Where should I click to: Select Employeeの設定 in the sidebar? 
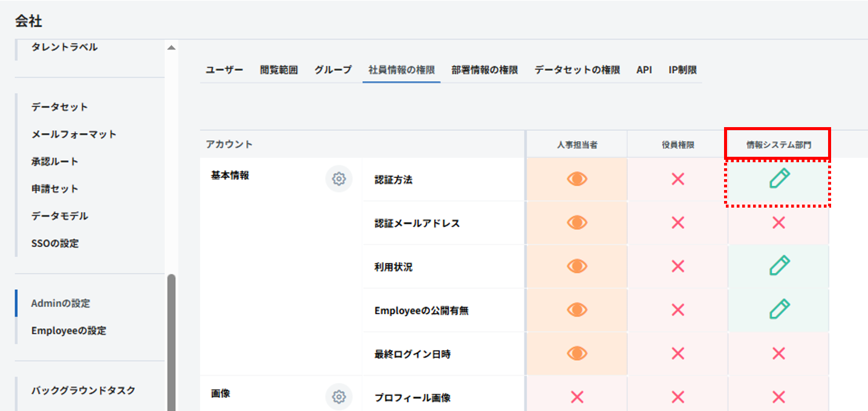tap(68, 330)
